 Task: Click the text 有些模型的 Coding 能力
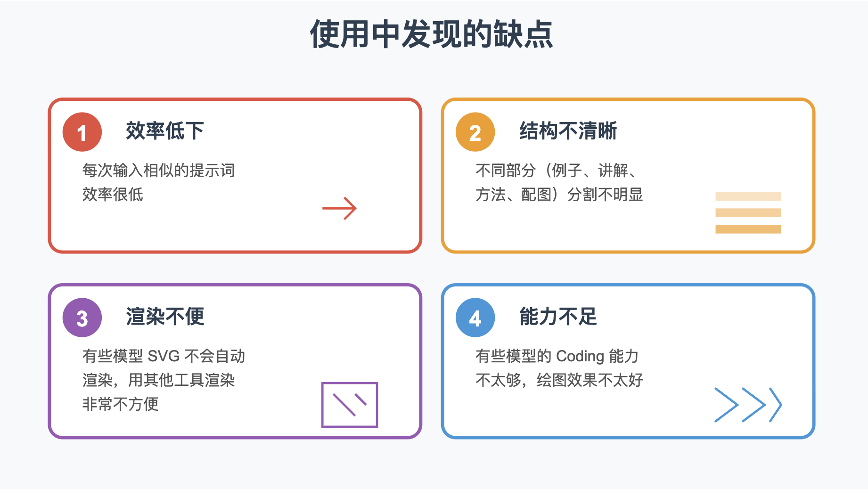(x=557, y=356)
